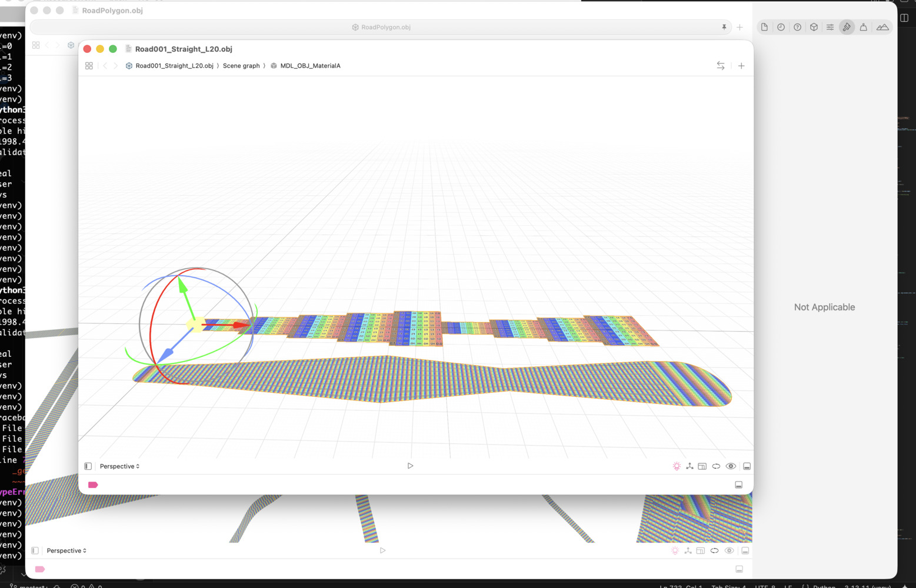Viewport: 916px width, 588px height.
Task: Click the pink tag marker in front window
Action: pos(93,485)
